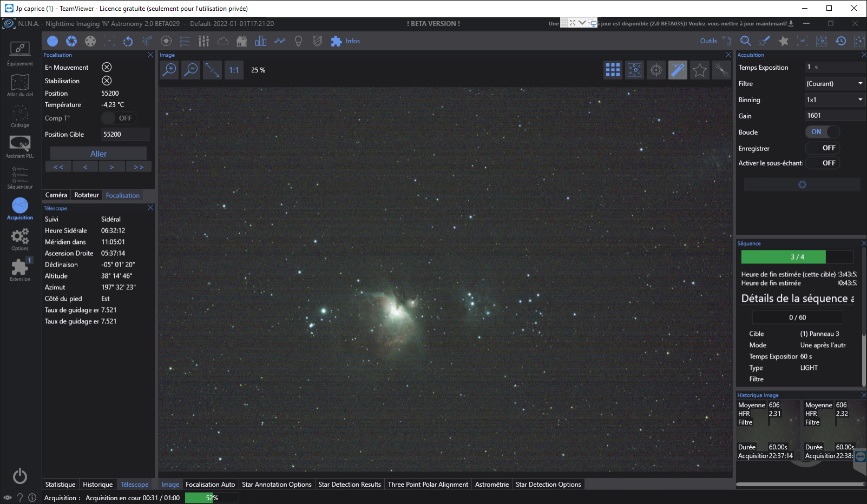
Task: Open the Focalisation Auto tab
Action: pyautogui.click(x=211, y=484)
